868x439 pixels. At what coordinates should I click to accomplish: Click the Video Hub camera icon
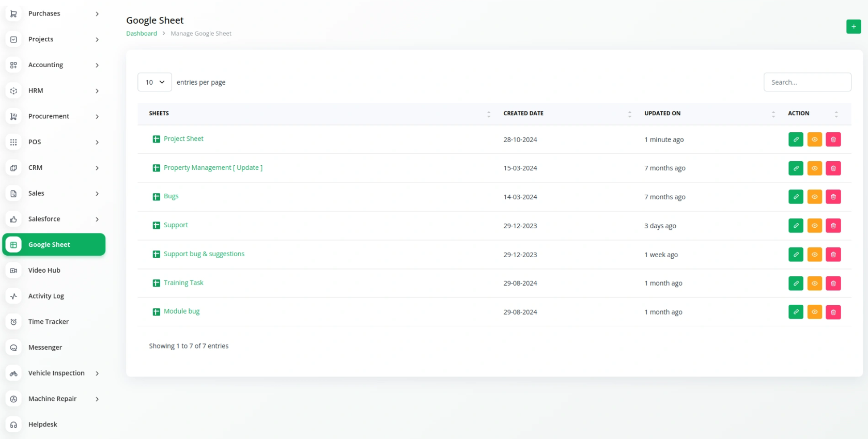tap(13, 271)
